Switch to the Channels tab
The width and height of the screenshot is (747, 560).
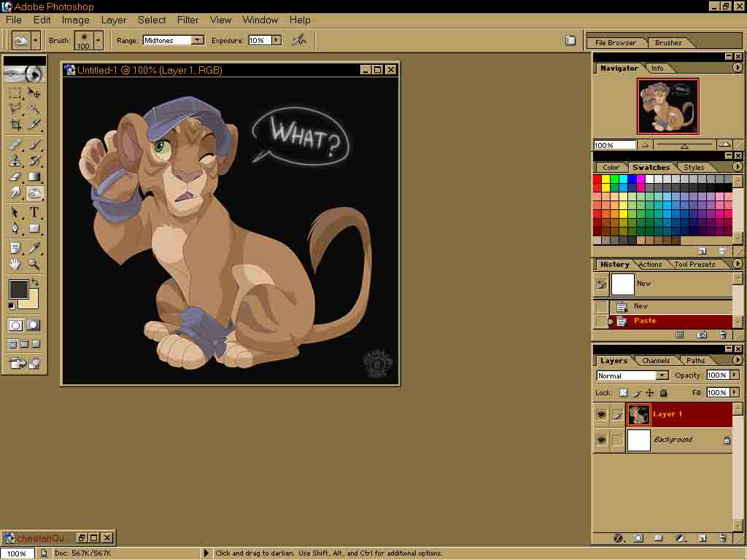click(x=655, y=360)
